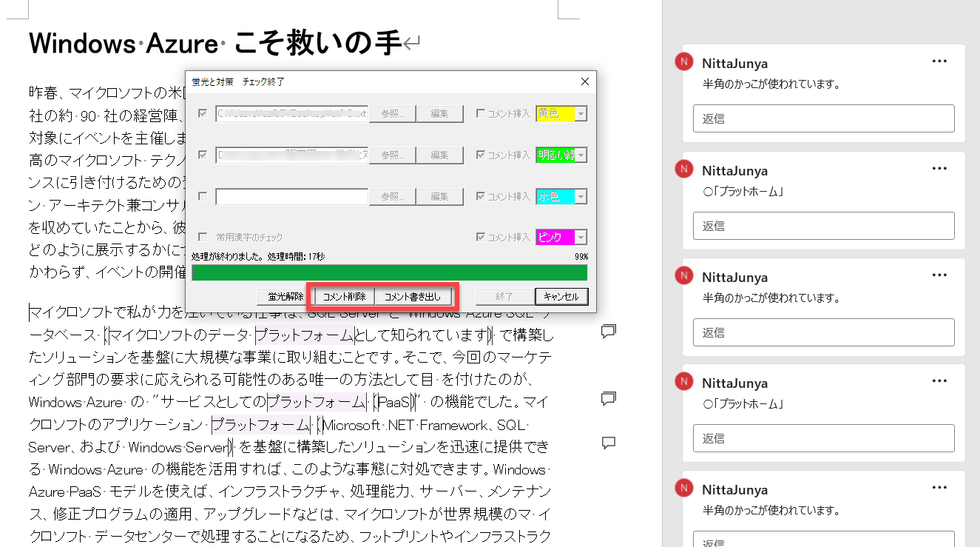Open more options on the second NittaJunya comment
This screenshot has height=547, width=980.
pos(939,169)
